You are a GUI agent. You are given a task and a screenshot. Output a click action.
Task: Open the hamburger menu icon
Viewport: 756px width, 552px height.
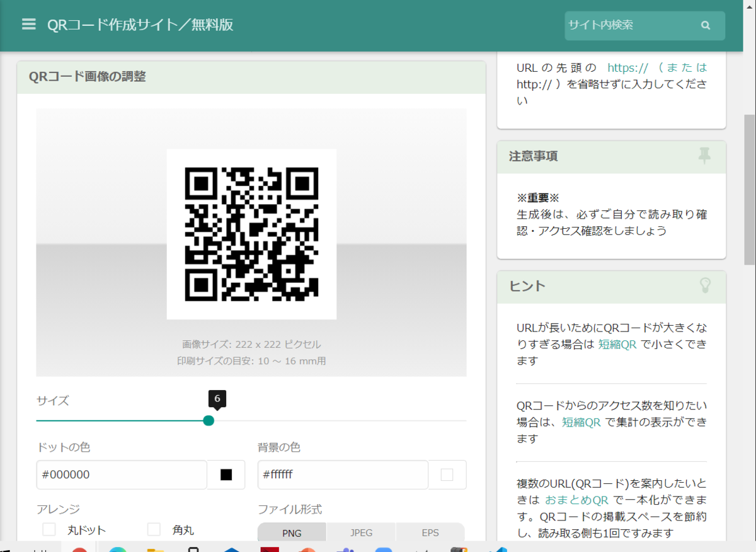pyautogui.click(x=28, y=25)
